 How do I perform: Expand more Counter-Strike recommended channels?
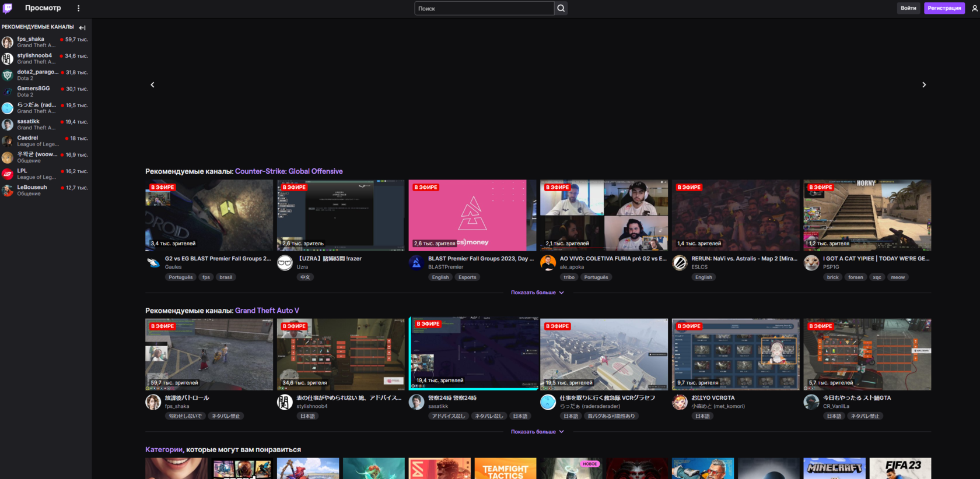[x=537, y=293]
